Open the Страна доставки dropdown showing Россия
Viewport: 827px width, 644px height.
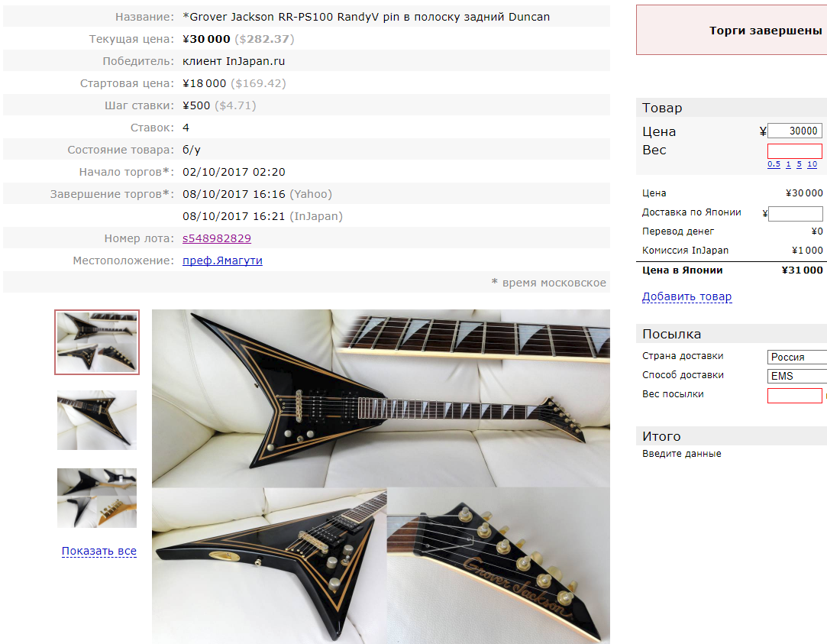[x=797, y=357]
